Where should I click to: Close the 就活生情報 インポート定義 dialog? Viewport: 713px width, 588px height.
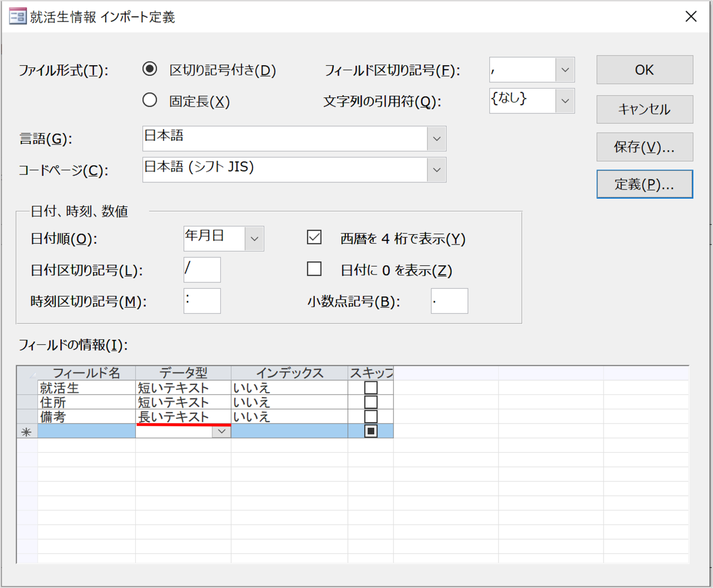[691, 16]
